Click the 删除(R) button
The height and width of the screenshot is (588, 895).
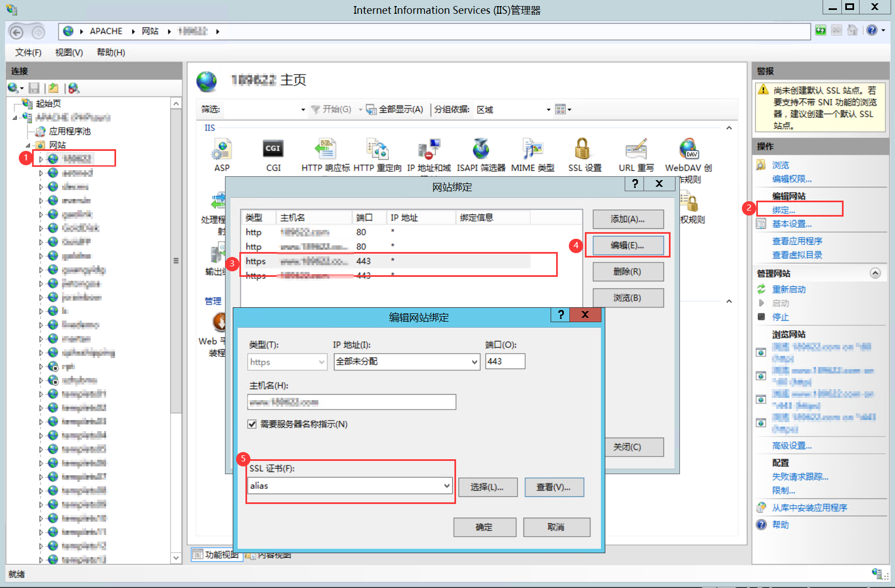point(628,272)
